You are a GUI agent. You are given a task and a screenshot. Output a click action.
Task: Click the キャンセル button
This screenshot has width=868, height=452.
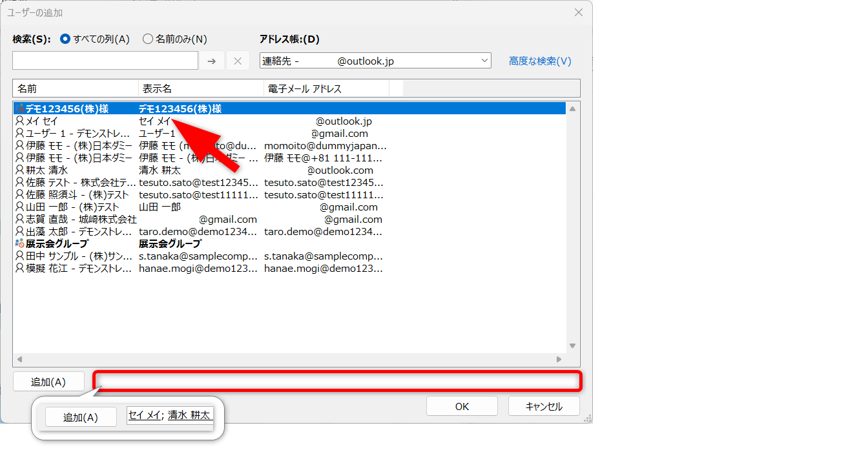pos(544,406)
